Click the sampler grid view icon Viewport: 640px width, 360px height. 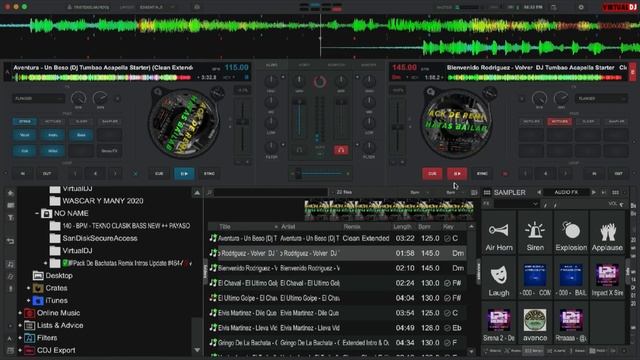(487, 192)
